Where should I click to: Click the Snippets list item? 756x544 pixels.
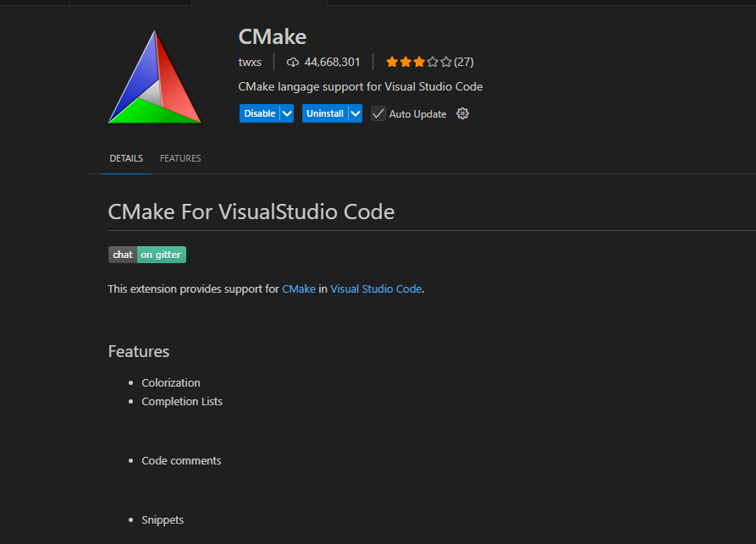(x=163, y=520)
